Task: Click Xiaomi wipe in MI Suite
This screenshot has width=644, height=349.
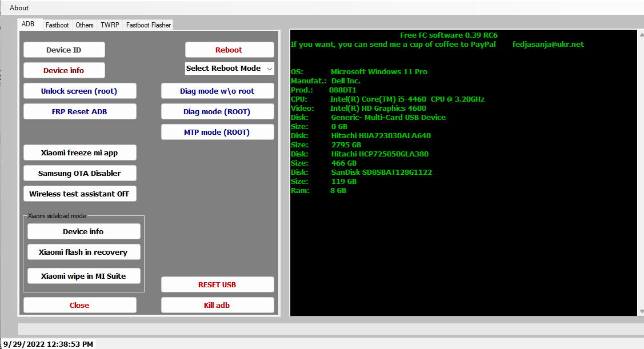Action: coord(83,276)
